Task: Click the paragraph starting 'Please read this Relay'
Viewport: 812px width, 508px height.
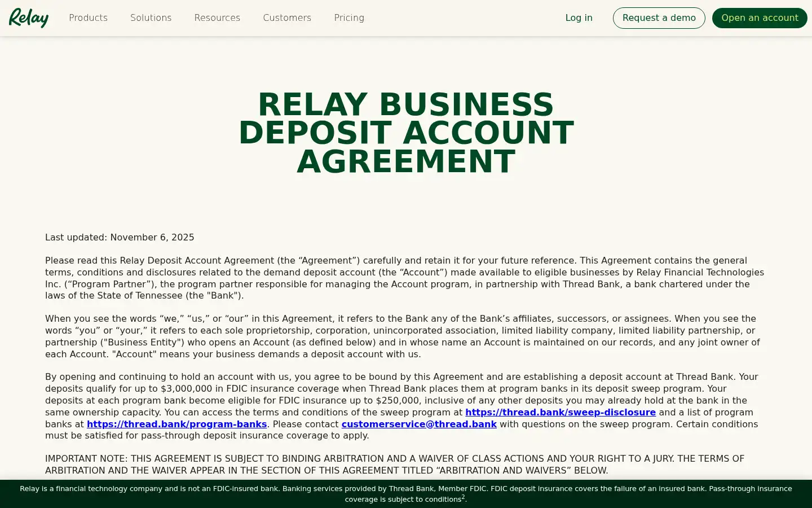Action: (x=405, y=278)
